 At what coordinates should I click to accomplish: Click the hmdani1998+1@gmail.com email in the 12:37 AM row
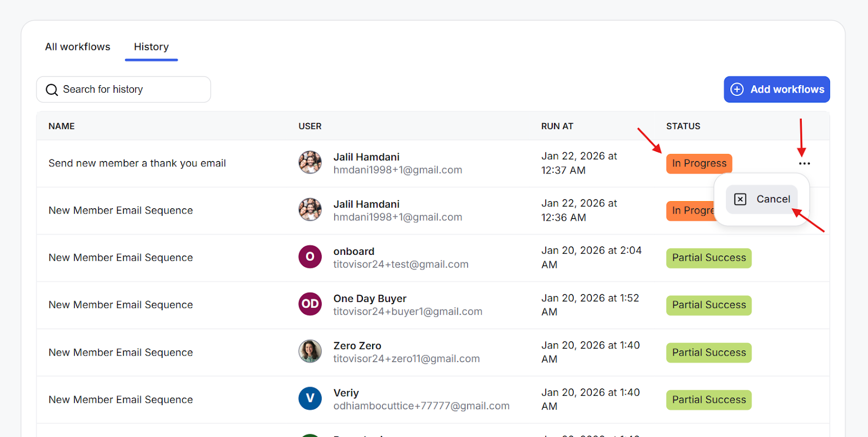(398, 170)
